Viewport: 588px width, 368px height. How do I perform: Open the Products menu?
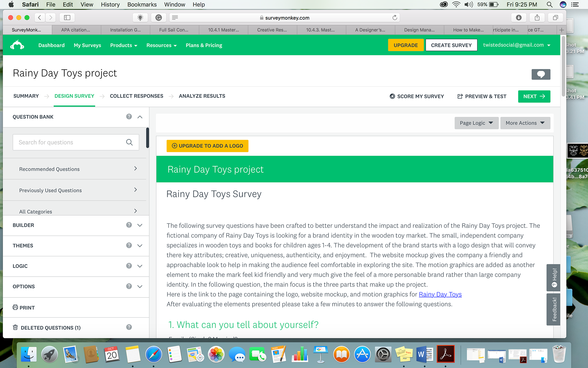click(123, 45)
